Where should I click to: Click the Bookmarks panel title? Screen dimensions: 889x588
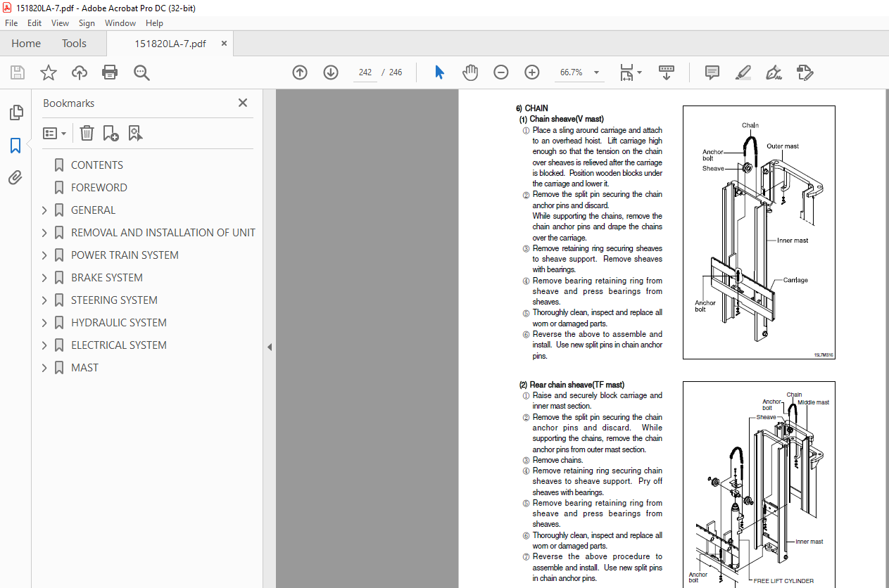pyautogui.click(x=68, y=103)
